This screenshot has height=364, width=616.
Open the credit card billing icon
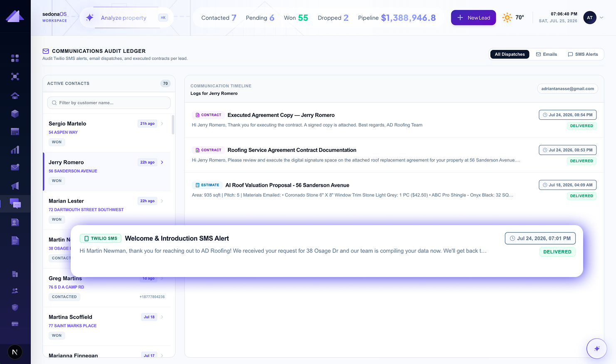pos(15,324)
